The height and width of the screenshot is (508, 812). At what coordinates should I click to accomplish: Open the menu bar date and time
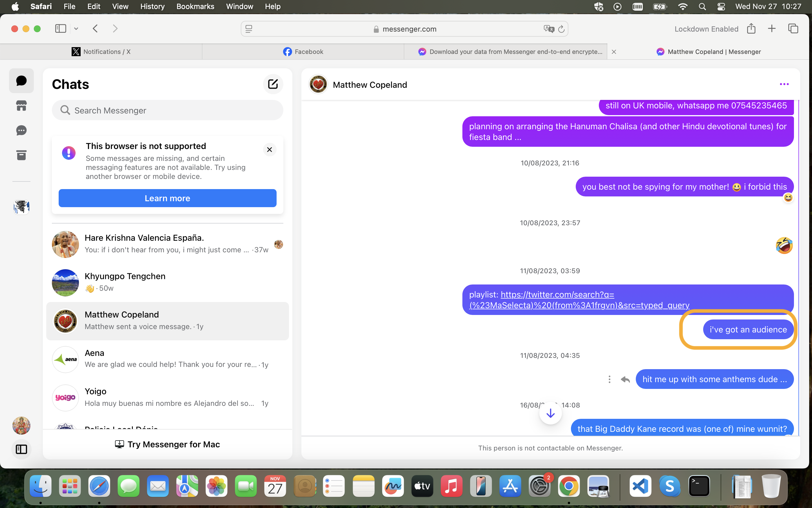tap(768, 6)
